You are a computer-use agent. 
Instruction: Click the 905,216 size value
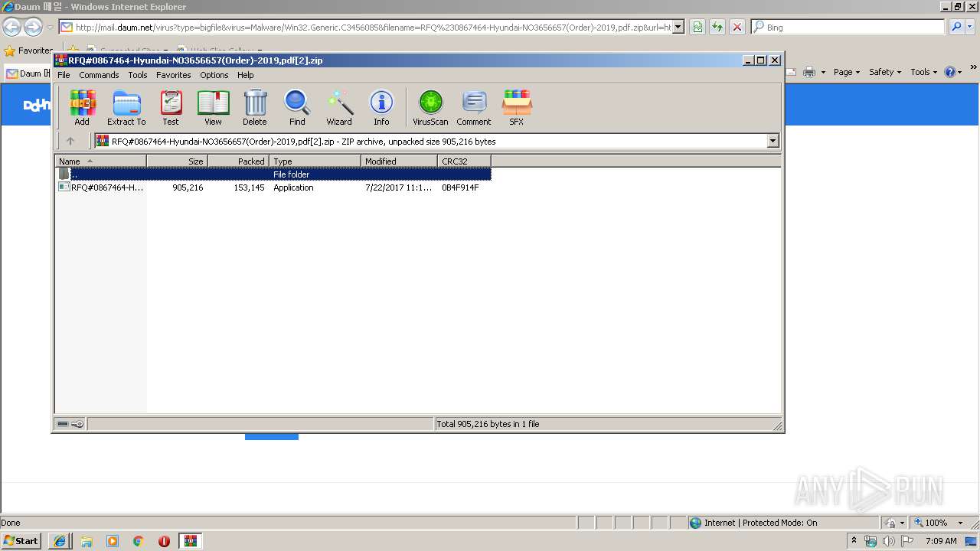(x=188, y=187)
